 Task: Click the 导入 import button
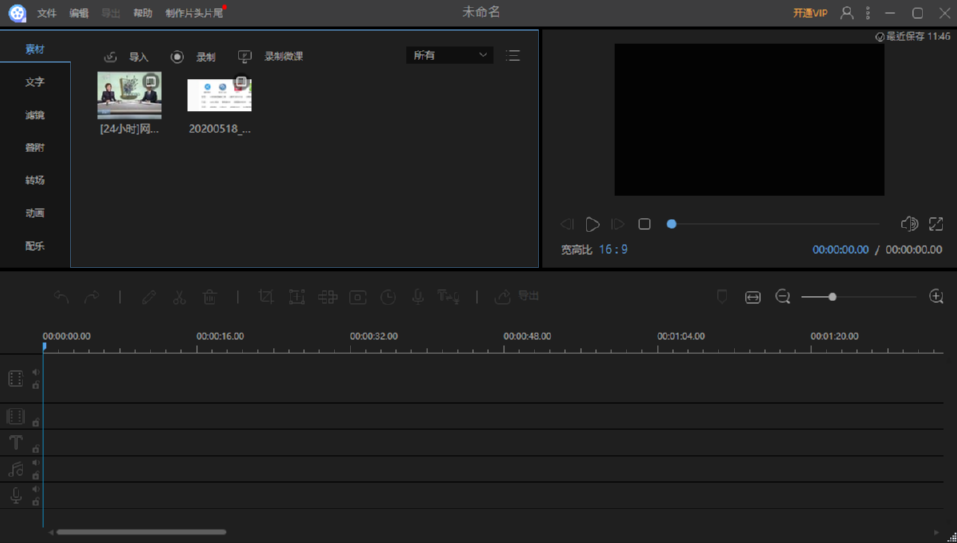point(127,57)
